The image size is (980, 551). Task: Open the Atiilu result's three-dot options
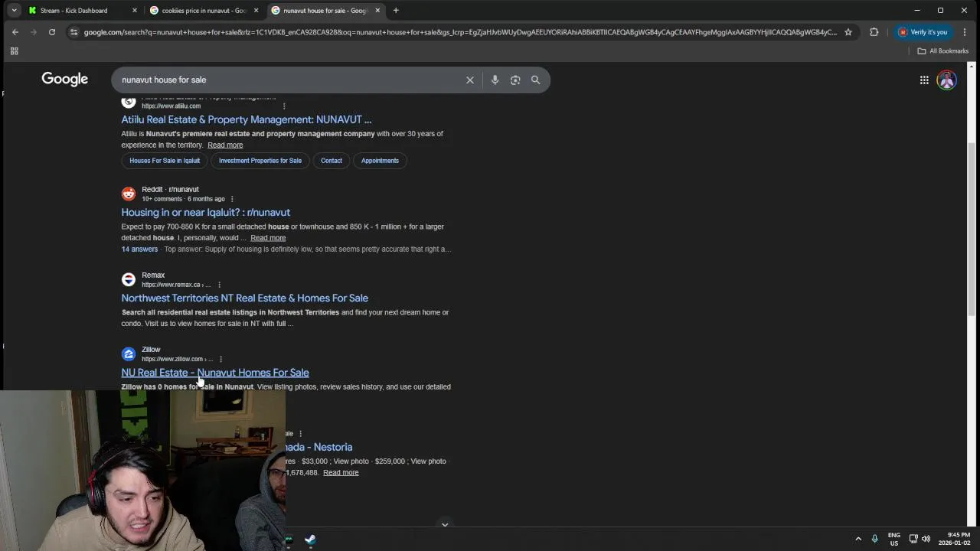click(284, 106)
